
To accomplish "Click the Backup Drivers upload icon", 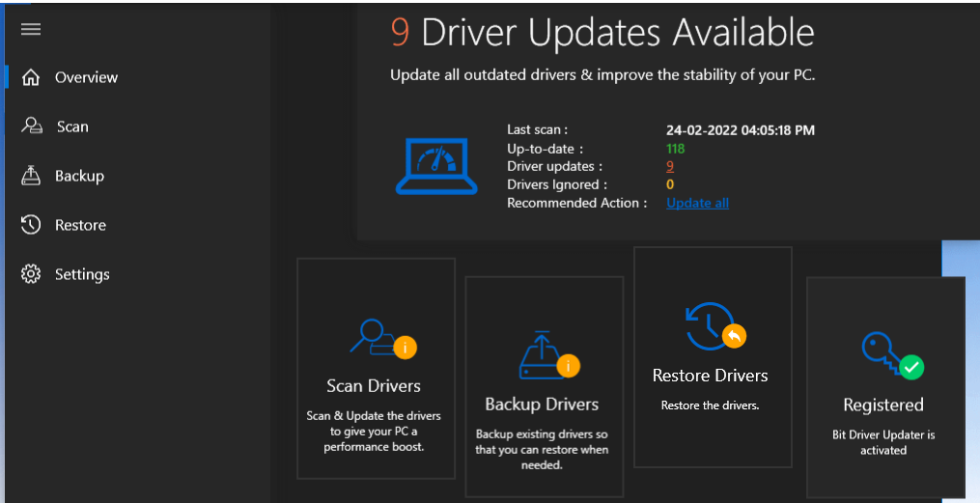I will click(x=549, y=355).
